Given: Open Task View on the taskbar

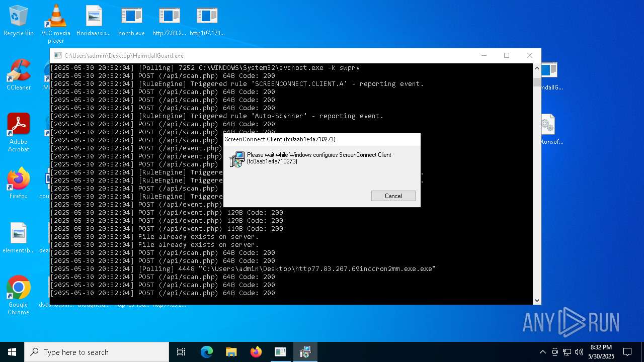Looking at the screenshot, I should tap(181, 352).
